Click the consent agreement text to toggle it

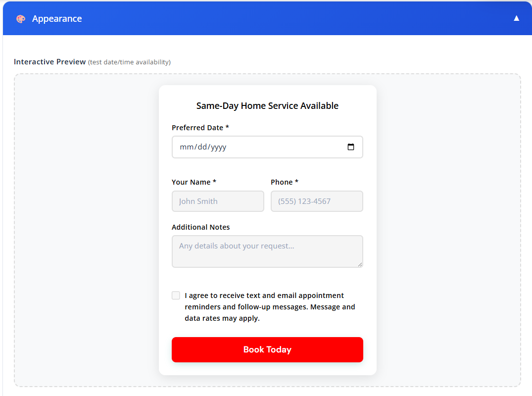pos(270,306)
